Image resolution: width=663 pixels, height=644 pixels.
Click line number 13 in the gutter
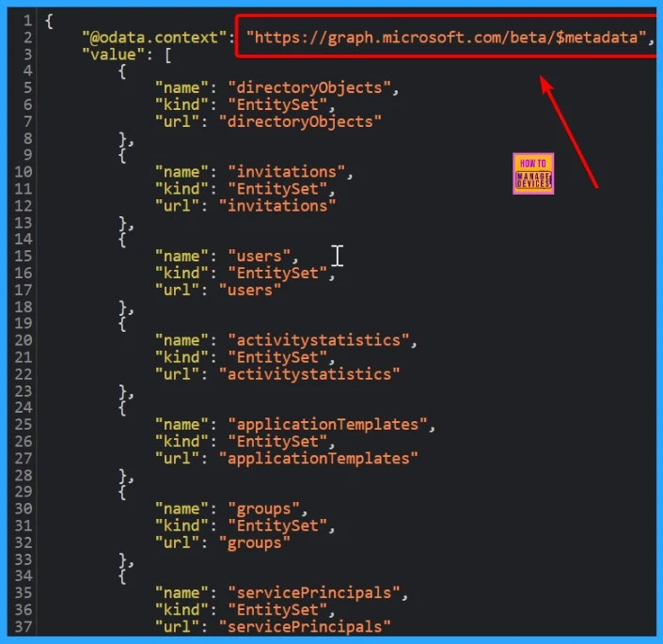(x=24, y=223)
